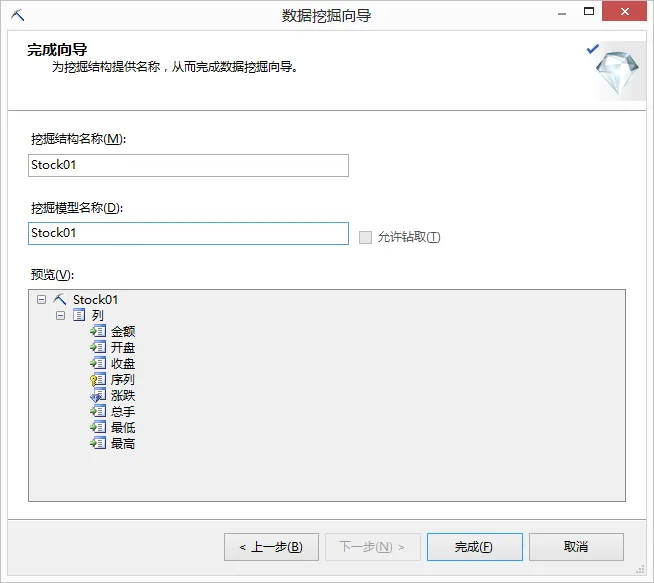Select the 收盘 column label

point(123,363)
